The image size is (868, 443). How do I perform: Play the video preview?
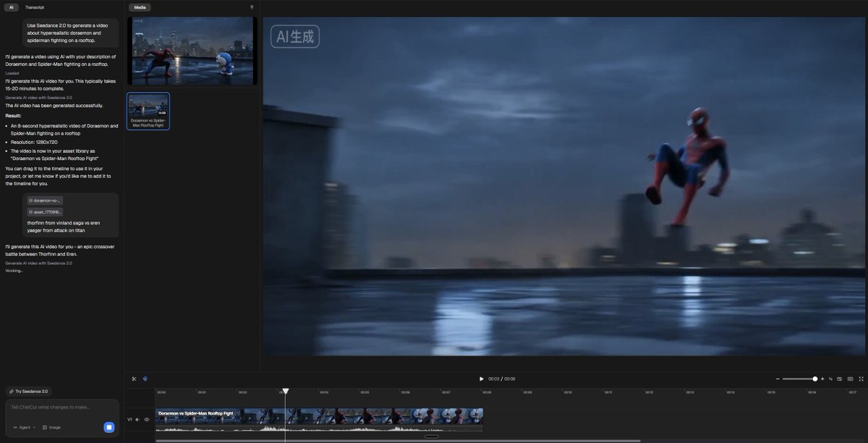(482, 379)
